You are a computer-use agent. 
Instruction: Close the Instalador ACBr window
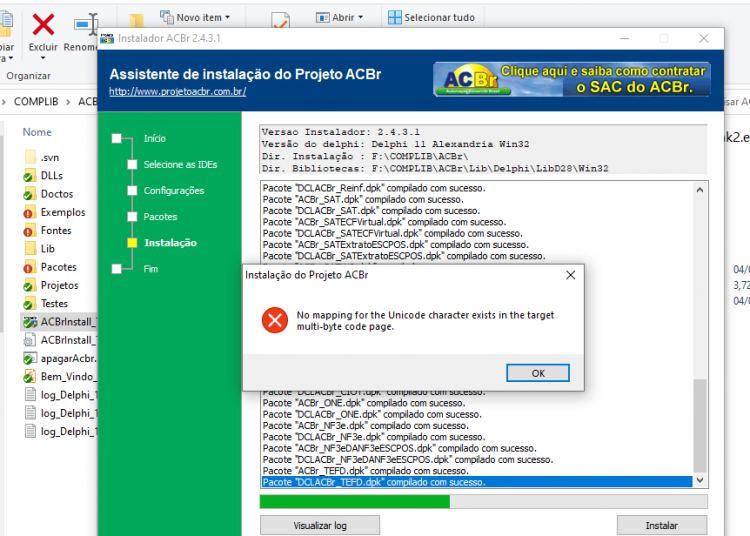[x=703, y=38]
